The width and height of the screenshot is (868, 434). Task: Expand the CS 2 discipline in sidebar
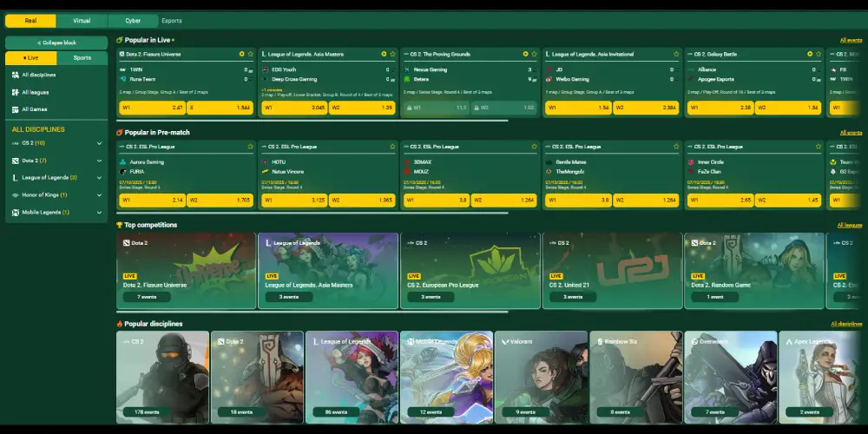pos(99,143)
